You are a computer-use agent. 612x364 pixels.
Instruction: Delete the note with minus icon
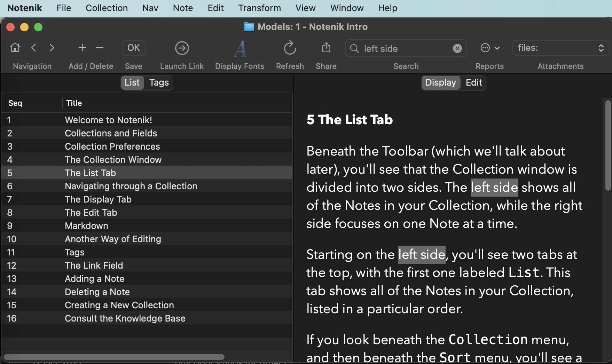tap(100, 48)
